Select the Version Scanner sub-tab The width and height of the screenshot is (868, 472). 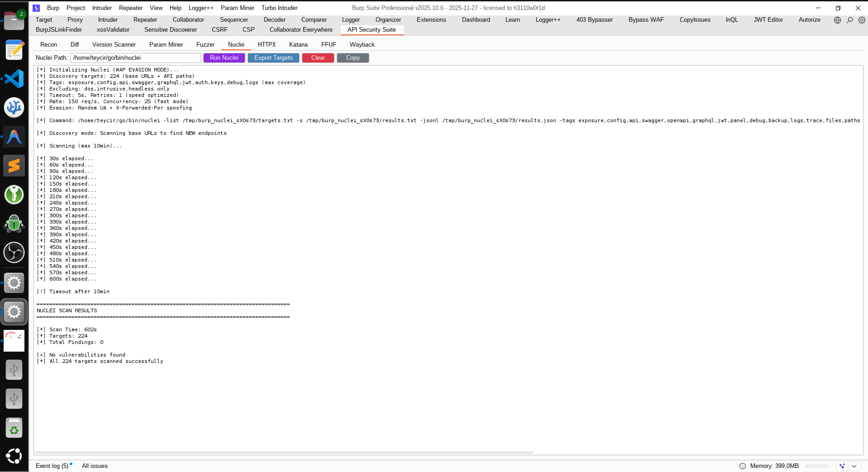pos(114,44)
